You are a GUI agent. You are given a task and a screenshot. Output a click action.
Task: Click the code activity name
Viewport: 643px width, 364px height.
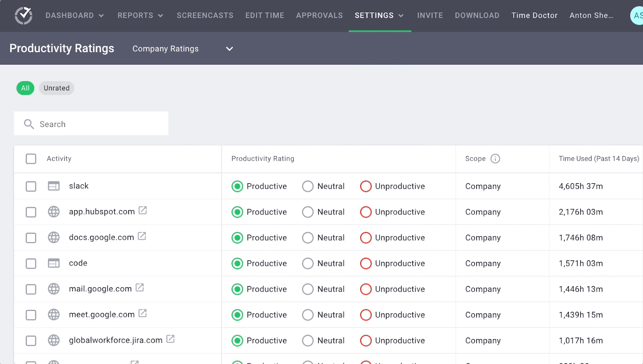(78, 263)
